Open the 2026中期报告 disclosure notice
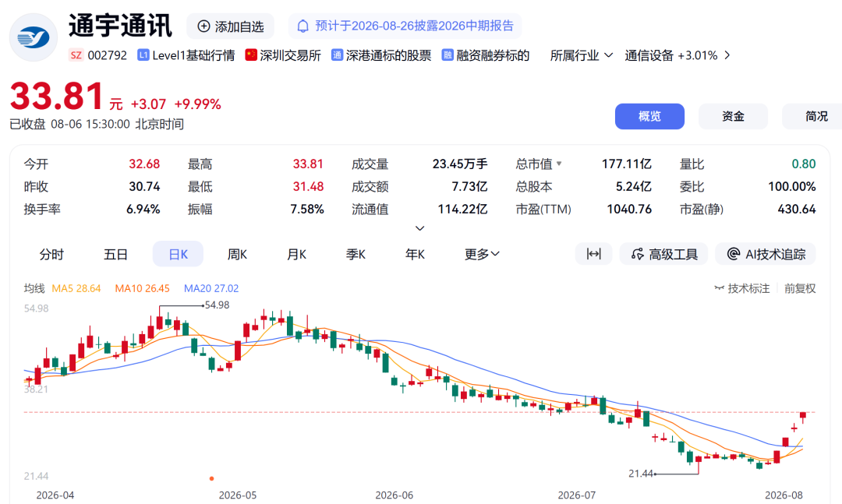 pyautogui.click(x=405, y=26)
